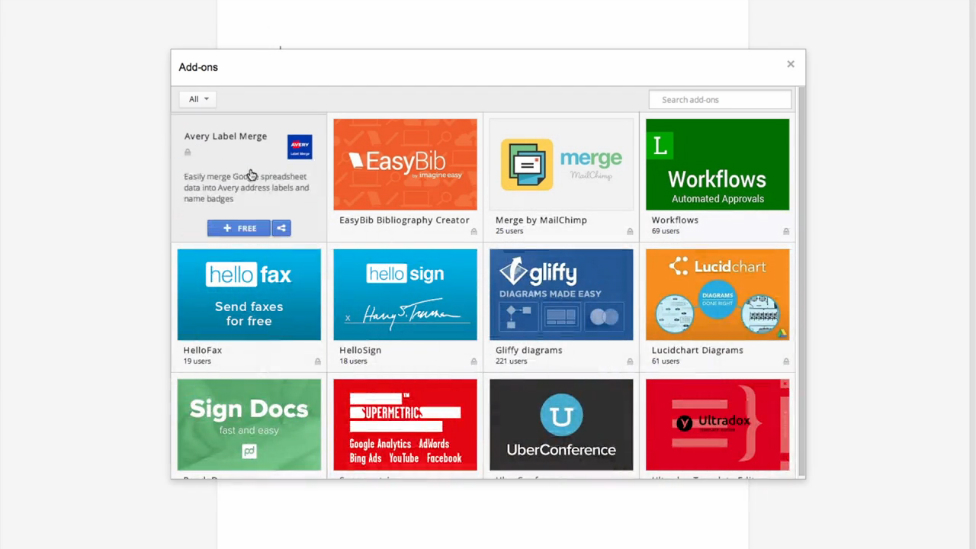The image size is (976, 549).
Task: Click the Merge by MailChimp title
Action: (541, 220)
